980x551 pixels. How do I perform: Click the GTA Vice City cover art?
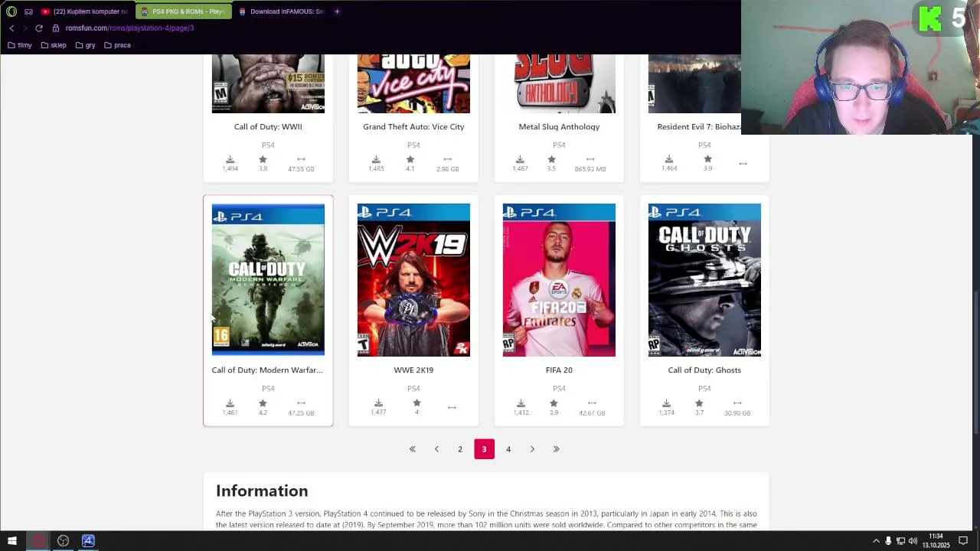click(x=413, y=83)
